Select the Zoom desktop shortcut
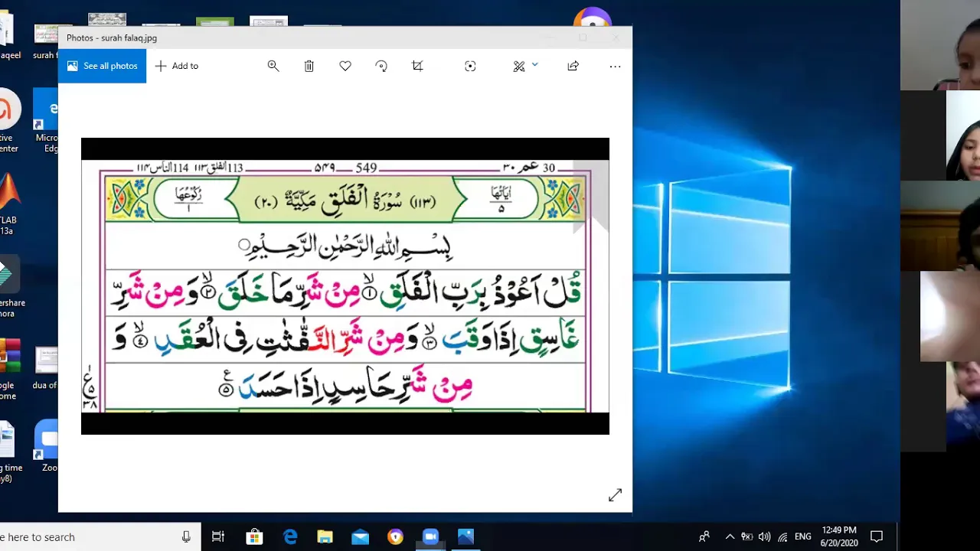Viewport: 980px width, 551px height. pos(47,445)
